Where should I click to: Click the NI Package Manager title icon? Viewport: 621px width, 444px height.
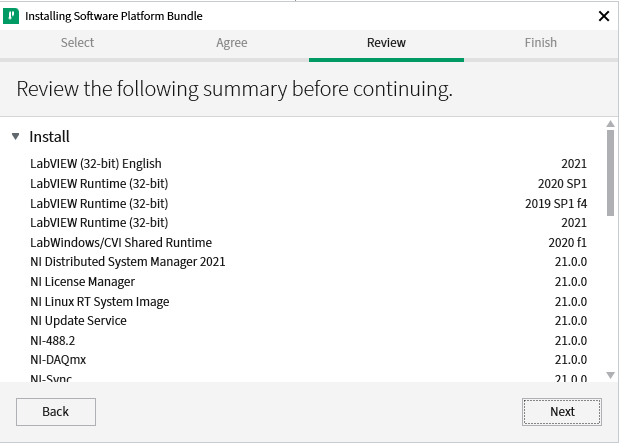click(11, 16)
